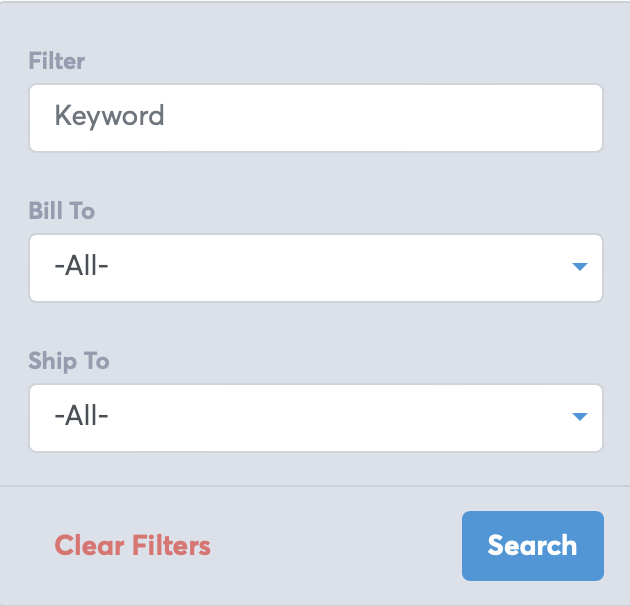Expand Ship To options via caret
Image resolution: width=630 pixels, height=606 pixels.
click(579, 416)
